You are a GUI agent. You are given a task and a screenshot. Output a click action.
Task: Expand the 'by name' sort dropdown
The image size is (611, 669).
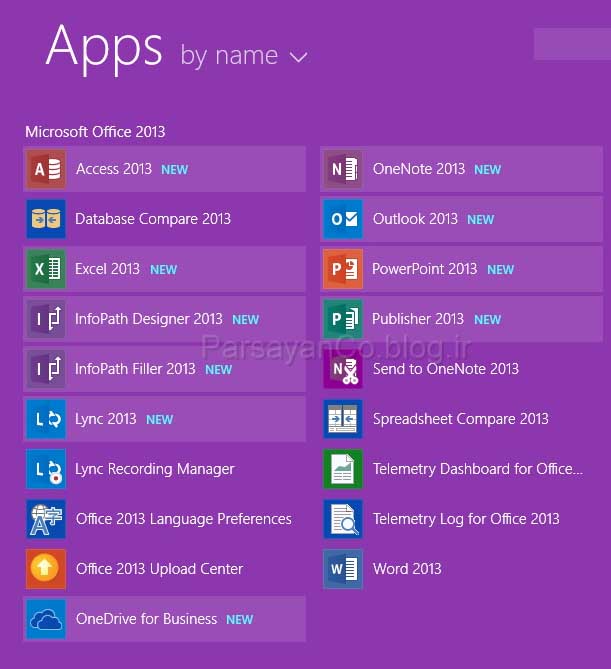point(243,55)
